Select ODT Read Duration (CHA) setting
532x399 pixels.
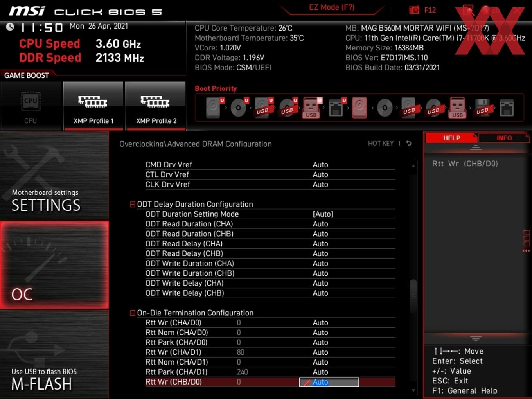tap(270, 224)
